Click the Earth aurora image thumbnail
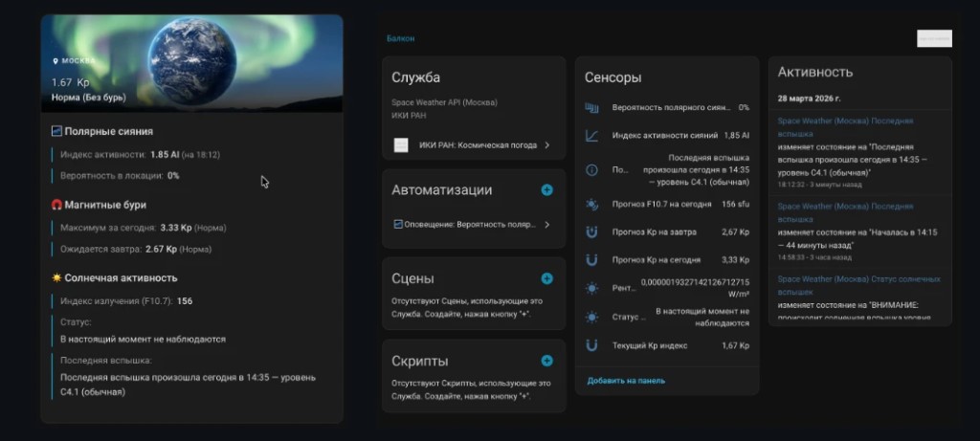This screenshot has width=980, height=441. 191,64
